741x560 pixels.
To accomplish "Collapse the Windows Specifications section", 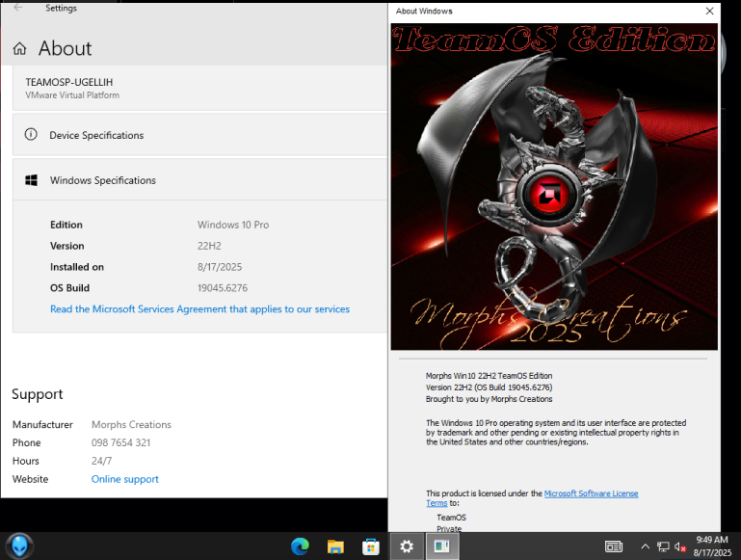I will coord(199,180).
